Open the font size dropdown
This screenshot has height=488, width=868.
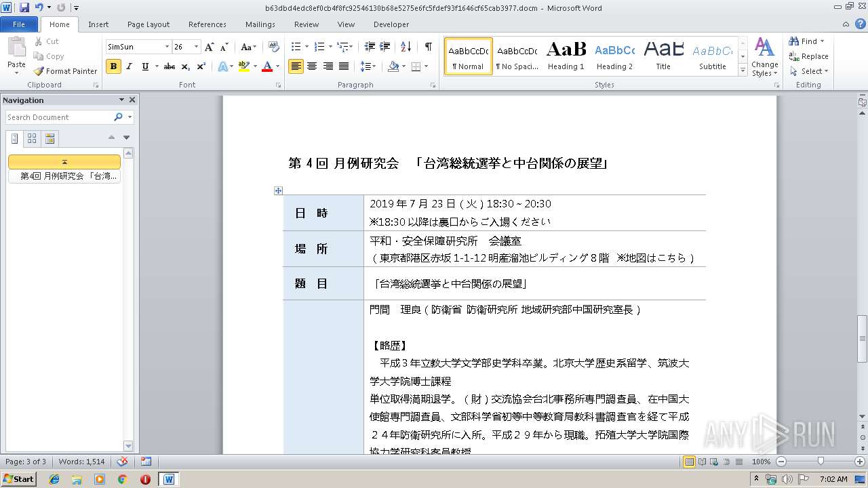[197, 47]
